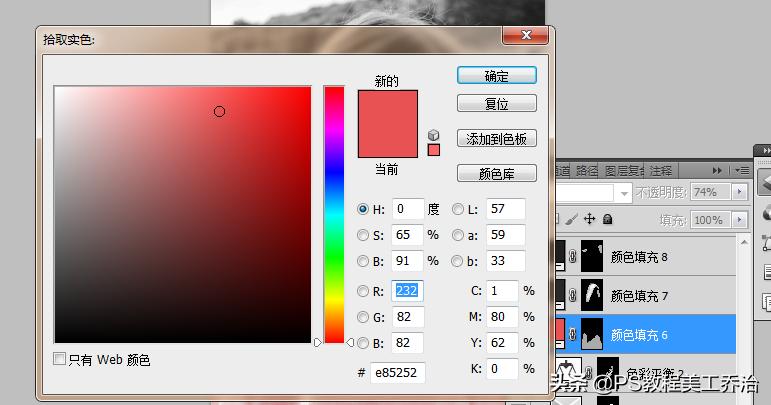
Task: Click inside the large color field square
Action: tap(182, 214)
